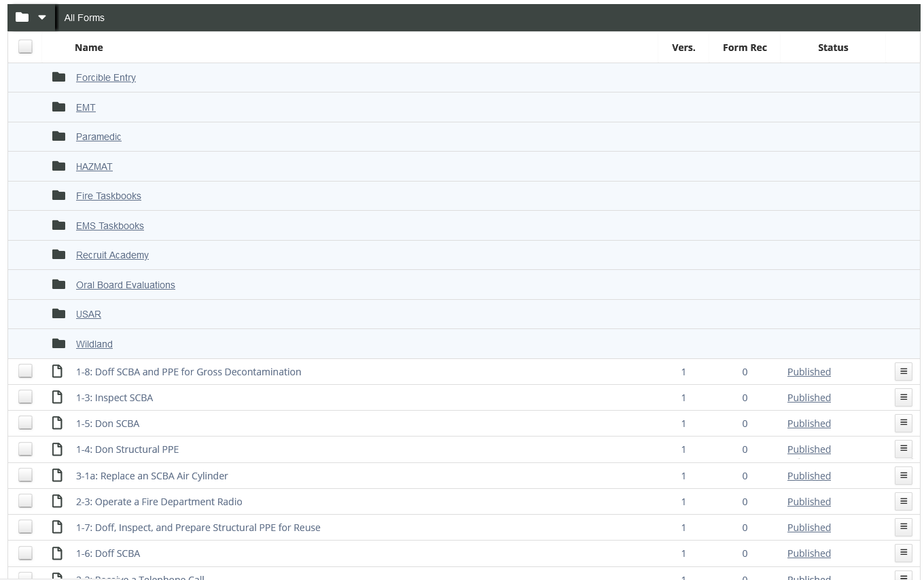Screen dimensions: 924x580
Task: Click document icon for 1-8: Doff SCBA and PPE
Action: click(58, 371)
